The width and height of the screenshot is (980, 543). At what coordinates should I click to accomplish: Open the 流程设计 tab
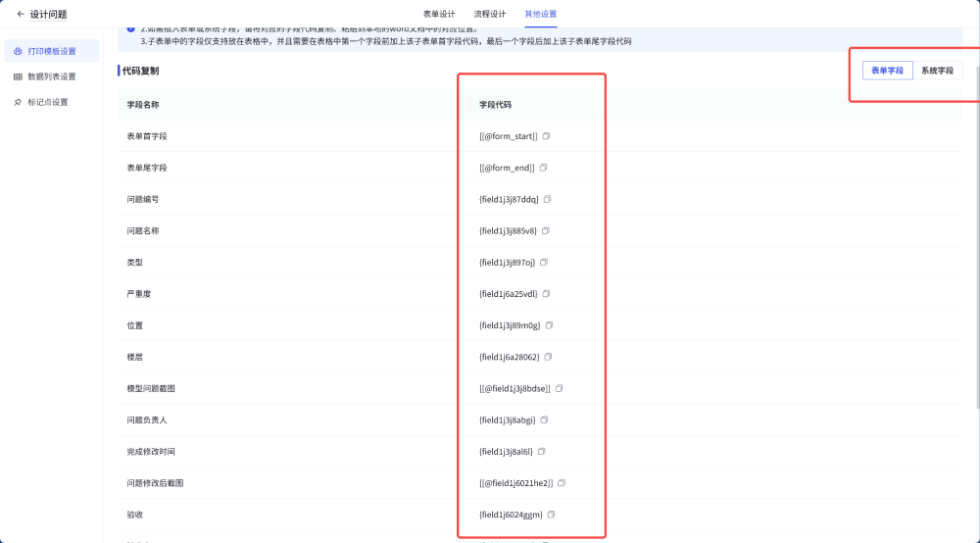pyautogui.click(x=490, y=14)
